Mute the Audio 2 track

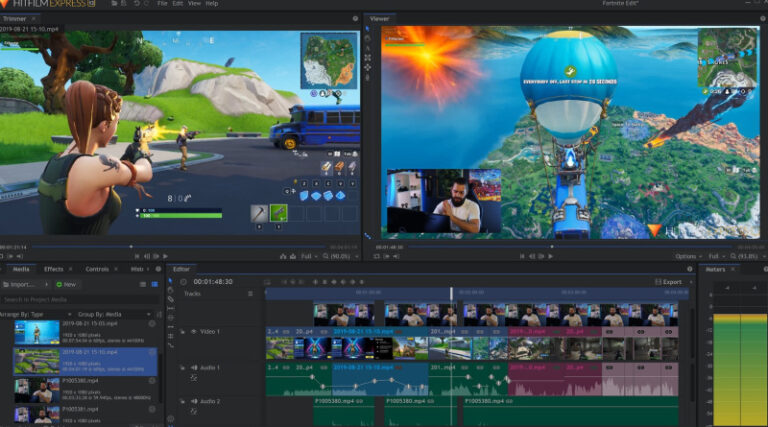193,401
